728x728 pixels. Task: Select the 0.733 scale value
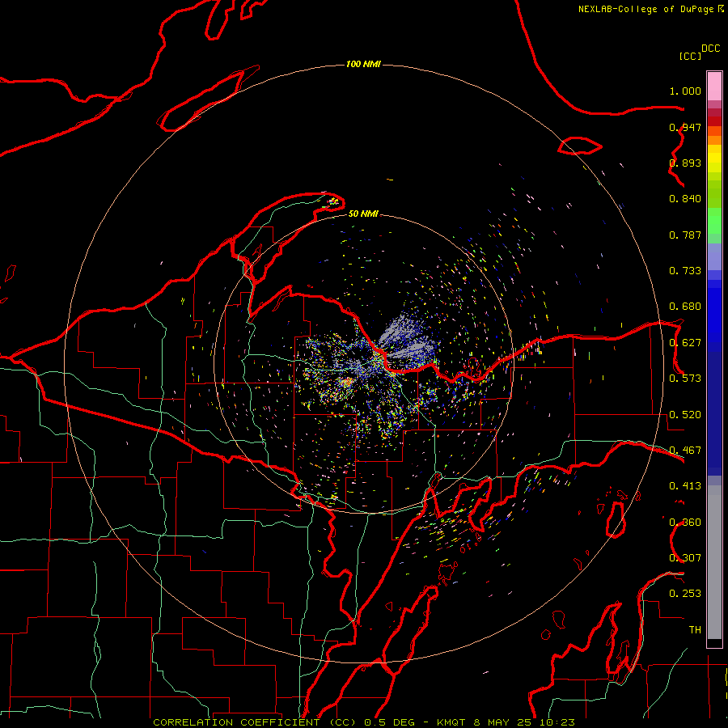[685, 271]
